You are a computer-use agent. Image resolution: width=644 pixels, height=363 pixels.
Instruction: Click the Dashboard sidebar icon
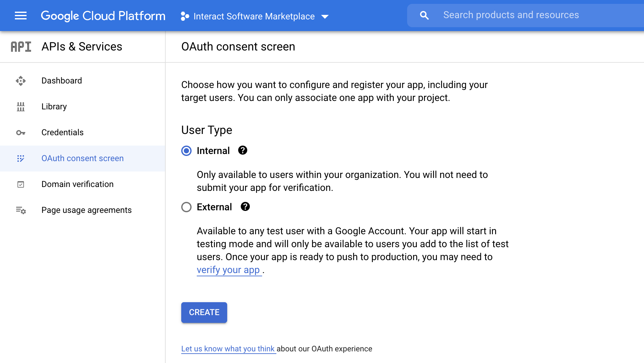[21, 81]
